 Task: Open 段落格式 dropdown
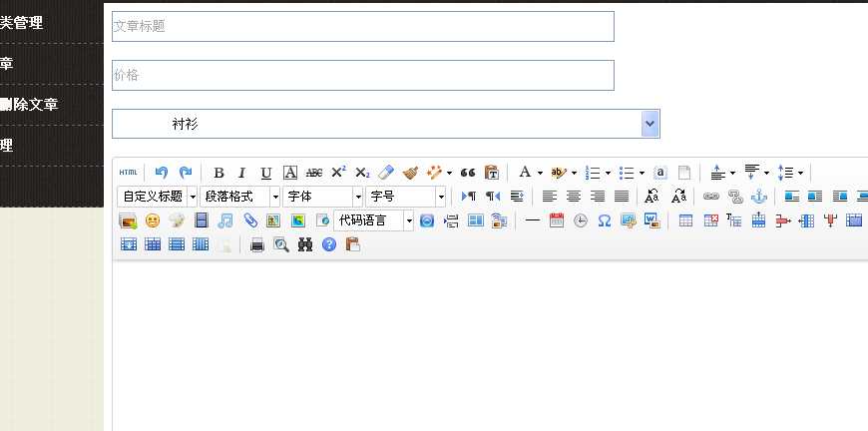click(240, 197)
